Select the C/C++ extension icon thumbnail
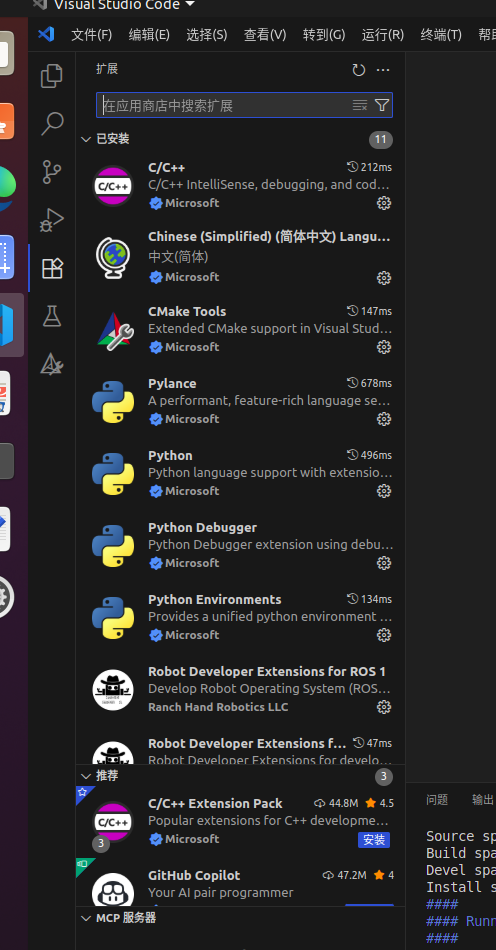 tap(113, 186)
